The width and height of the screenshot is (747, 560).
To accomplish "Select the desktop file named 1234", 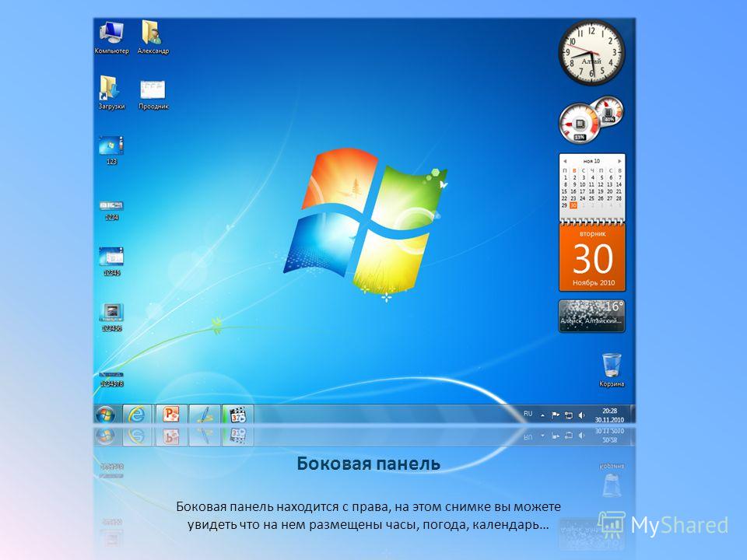I will coord(111,210).
